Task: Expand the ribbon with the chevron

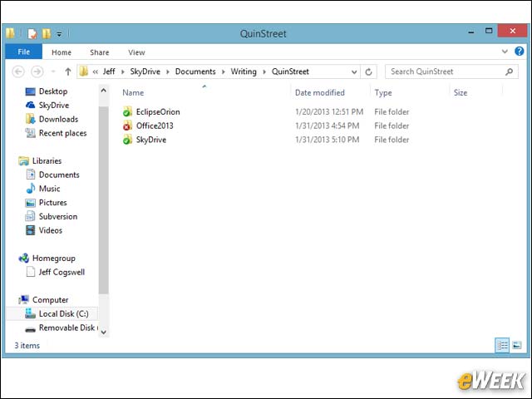Action: tap(505, 52)
